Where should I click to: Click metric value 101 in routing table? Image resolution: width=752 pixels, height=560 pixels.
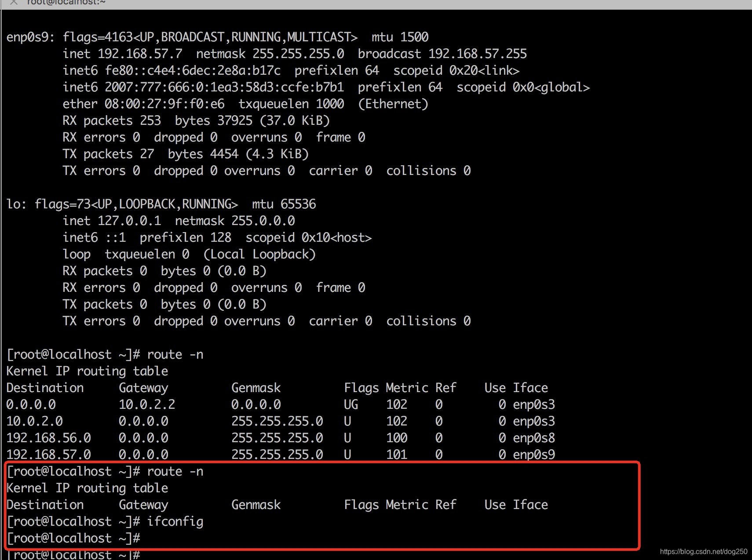point(397,455)
